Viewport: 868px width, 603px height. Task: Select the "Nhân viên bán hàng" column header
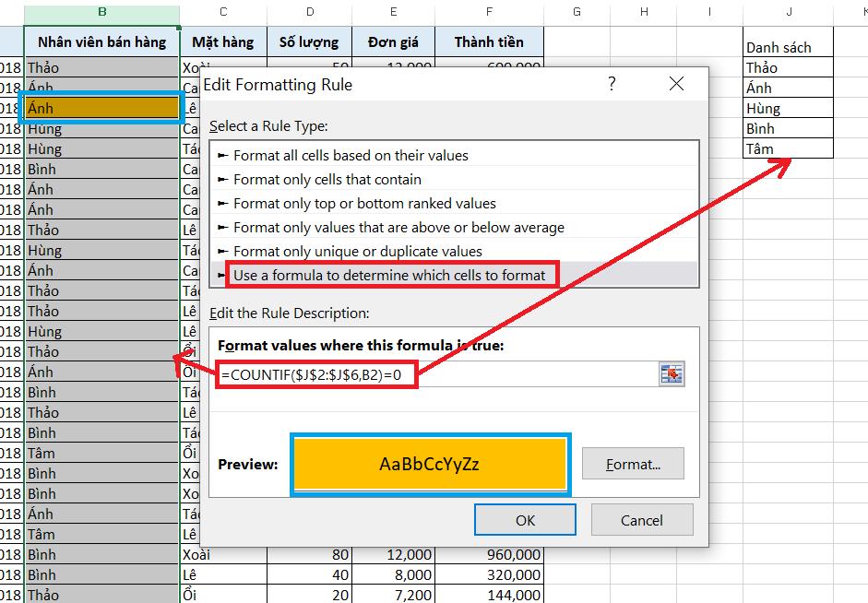(101, 41)
